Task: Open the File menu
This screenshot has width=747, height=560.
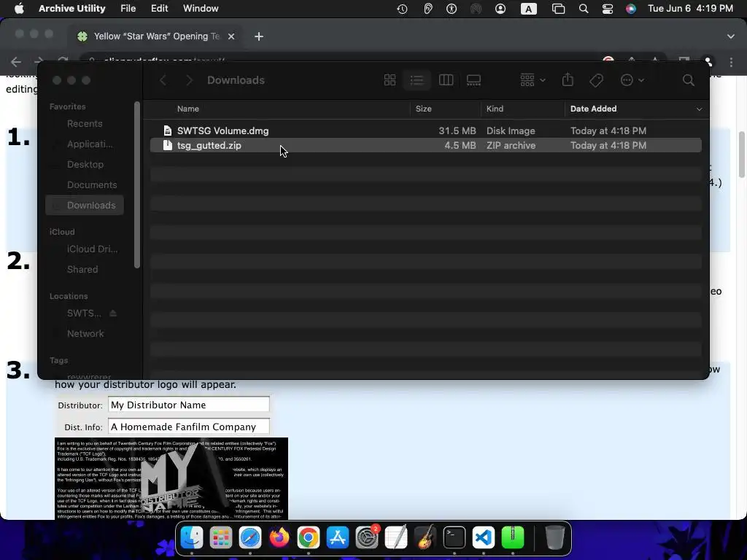Action: (x=128, y=9)
